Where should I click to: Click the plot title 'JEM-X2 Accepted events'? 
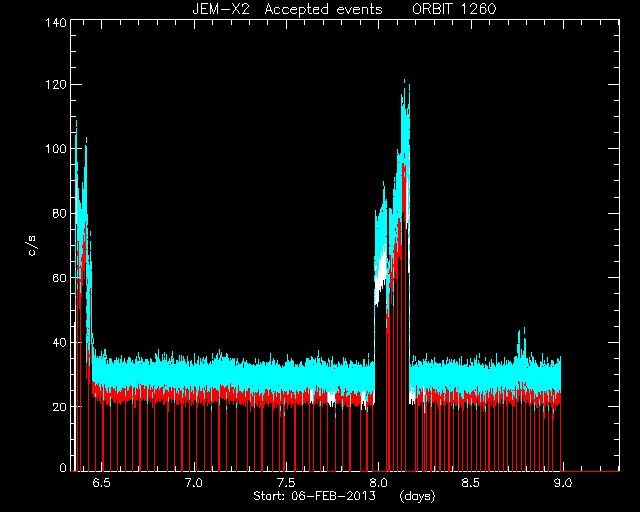click(x=287, y=9)
